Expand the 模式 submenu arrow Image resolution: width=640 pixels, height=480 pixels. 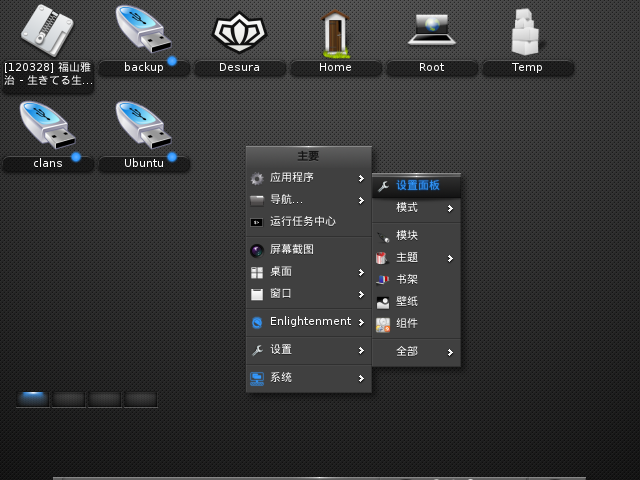[x=450, y=209]
